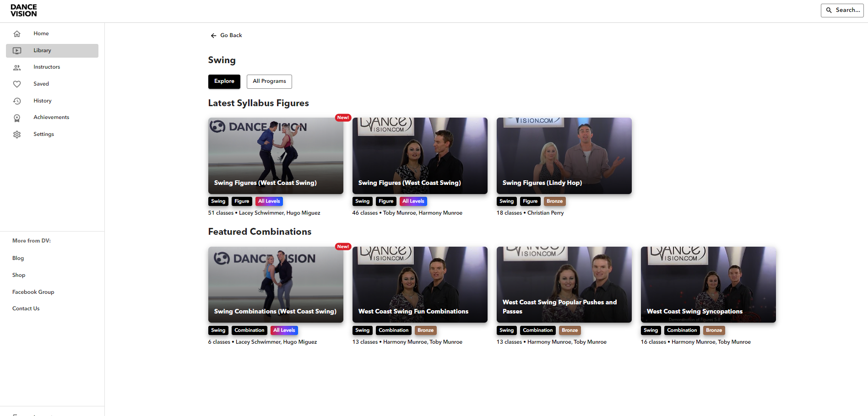Open Swing Figures (Lindy Hop) thumbnail
This screenshot has width=868, height=416.
click(x=564, y=156)
